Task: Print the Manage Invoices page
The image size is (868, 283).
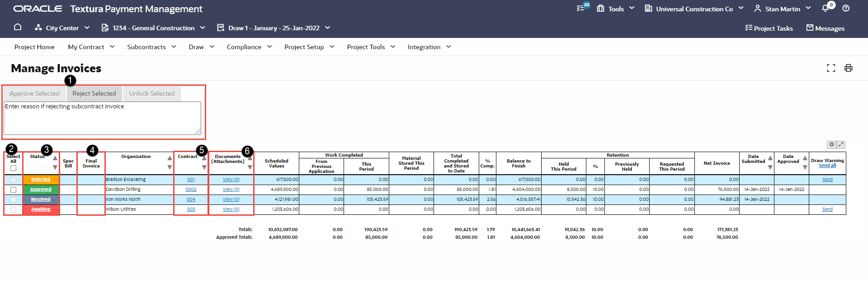Action: [849, 68]
